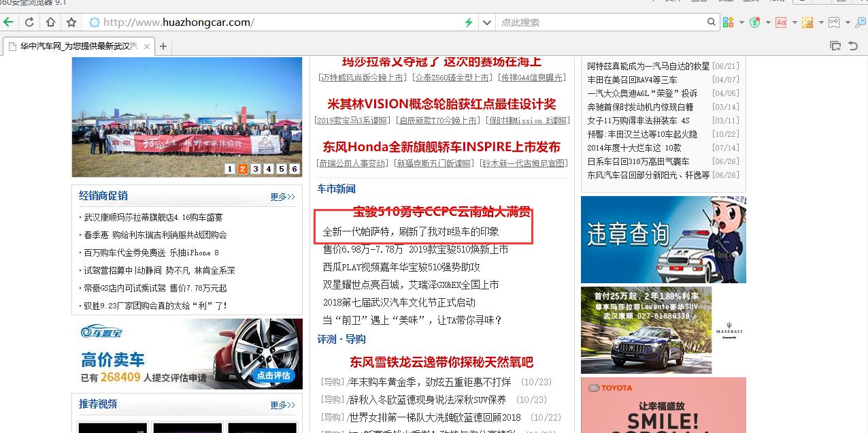Open the green shield payment protection icon
This screenshot has height=433, width=868.
754,22
